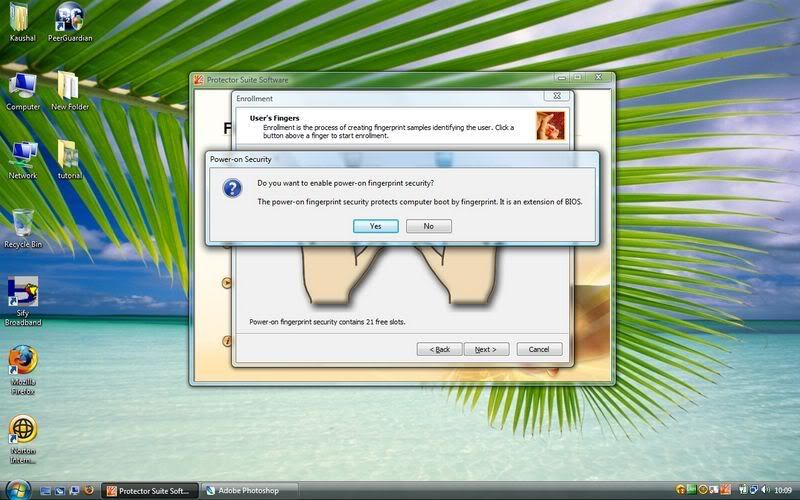This screenshot has width=800, height=500.
Task: Close the Enrollment dialog
Action: pyautogui.click(x=557, y=95)
